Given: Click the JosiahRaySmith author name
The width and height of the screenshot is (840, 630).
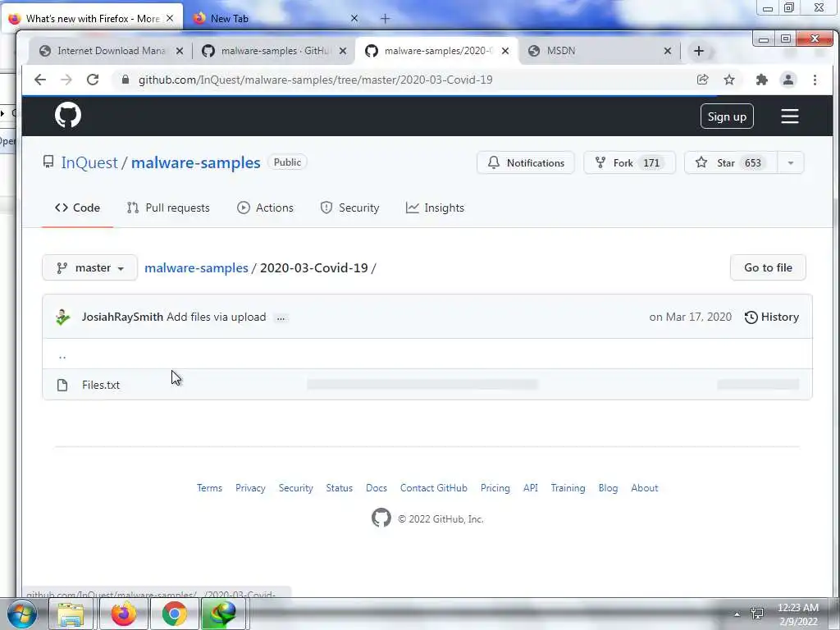Looking at the screenshot, I should 122,317.
